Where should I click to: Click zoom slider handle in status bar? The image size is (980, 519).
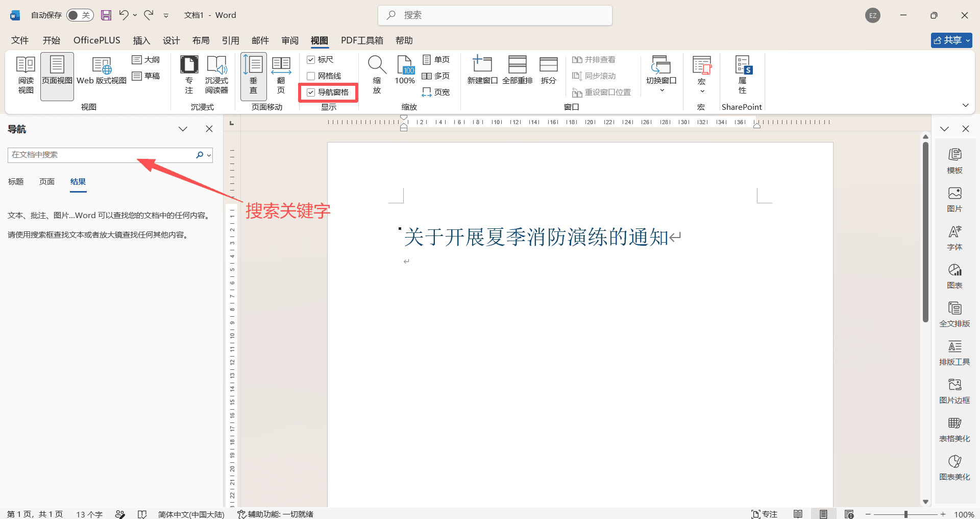pyautogui.click(x=906, y=514)
